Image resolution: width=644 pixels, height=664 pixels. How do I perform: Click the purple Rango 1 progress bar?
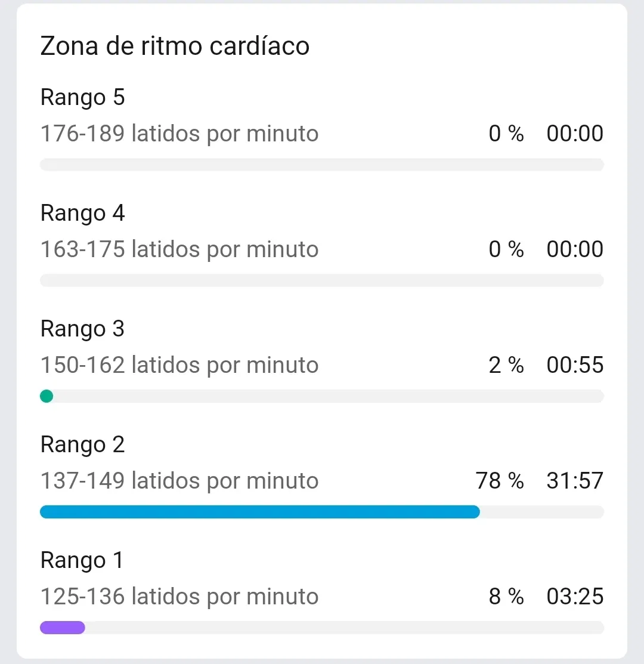tap(63, 628)
